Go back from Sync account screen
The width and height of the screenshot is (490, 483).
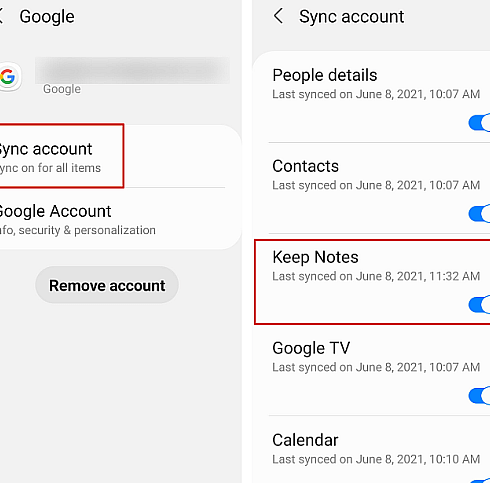point(278,16)
